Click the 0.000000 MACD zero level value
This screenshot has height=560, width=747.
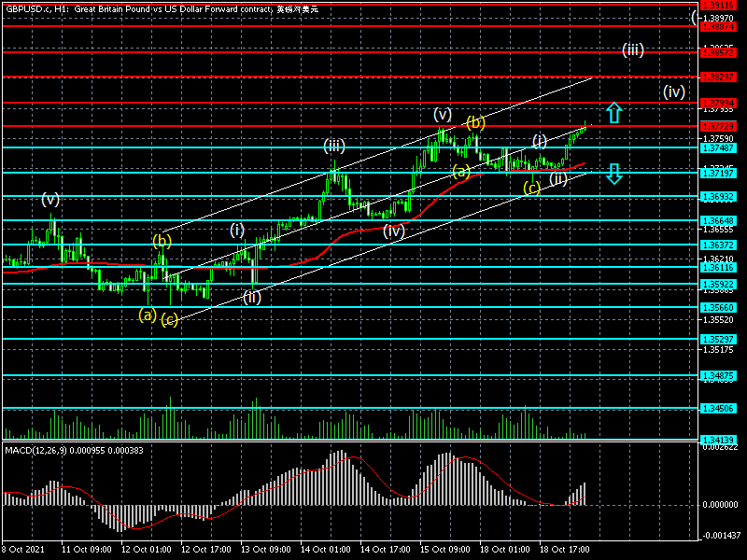click(x=721, y=505)
